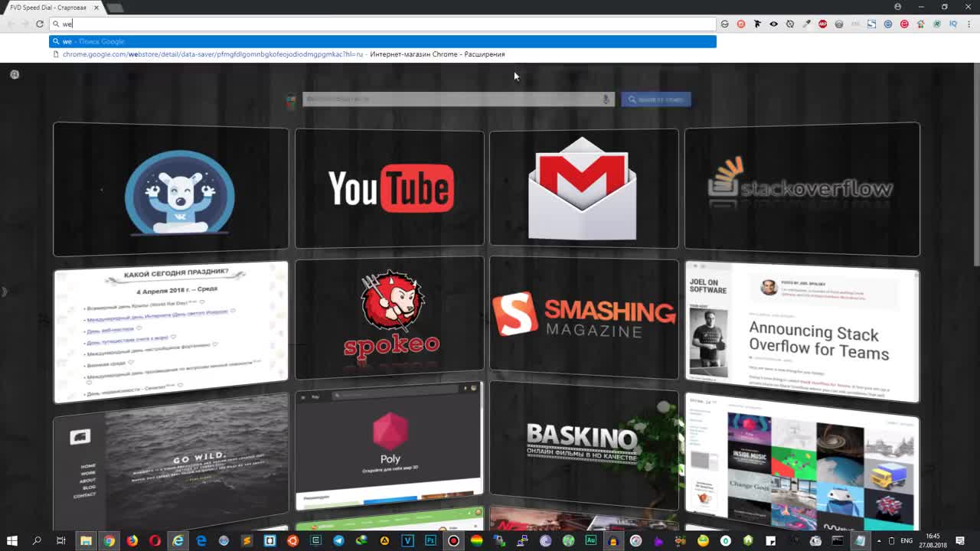
Task: Open the Adblock Plus extension
Action: [823, 24]
